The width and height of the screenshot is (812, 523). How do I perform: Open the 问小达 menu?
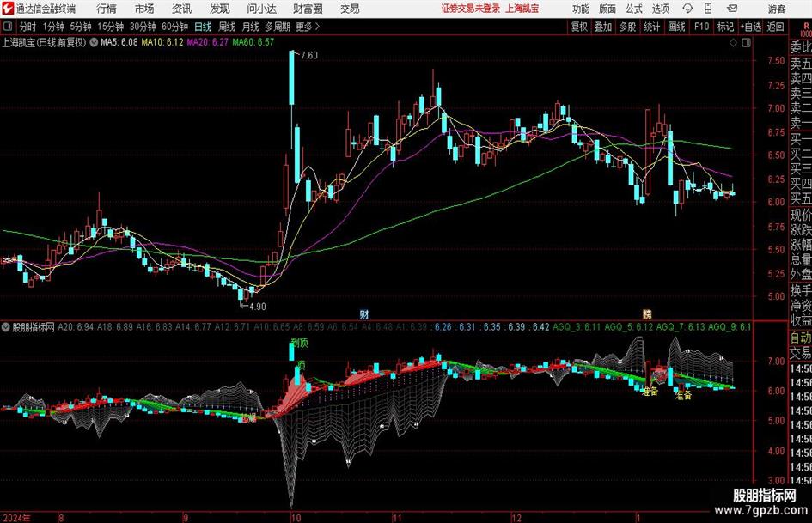point(261,9)
